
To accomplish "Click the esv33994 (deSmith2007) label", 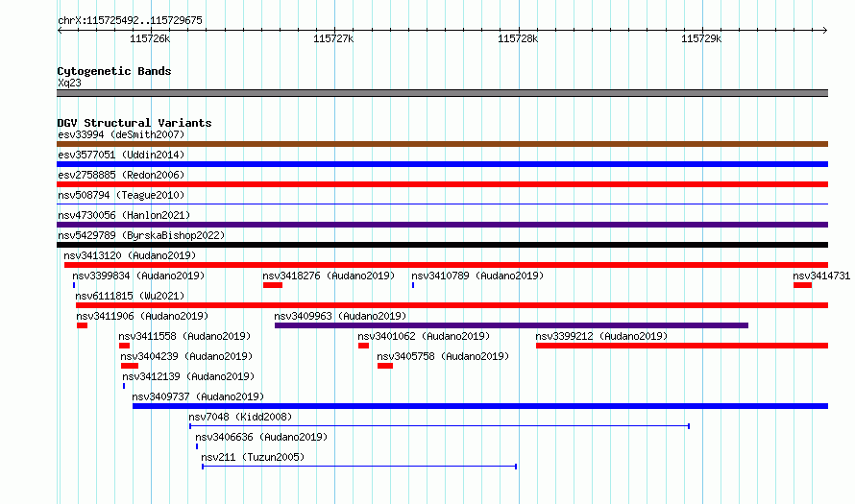I will click(x=121, y=134).
